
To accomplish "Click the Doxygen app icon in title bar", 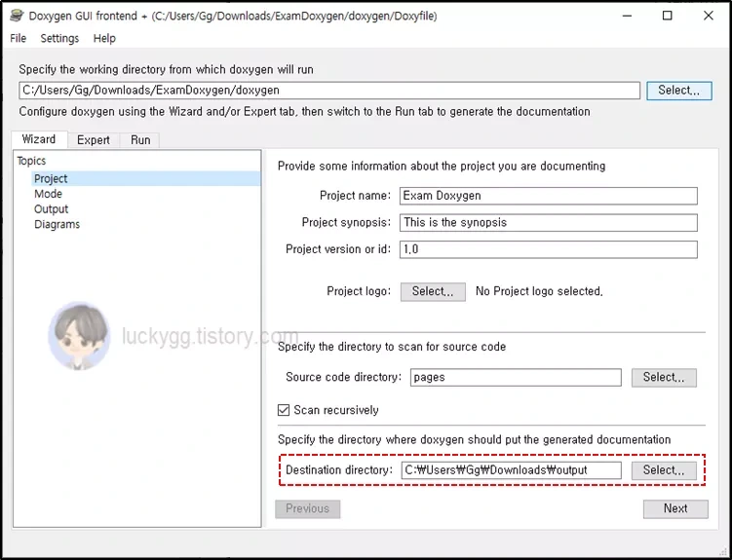I will click(17, 16).
